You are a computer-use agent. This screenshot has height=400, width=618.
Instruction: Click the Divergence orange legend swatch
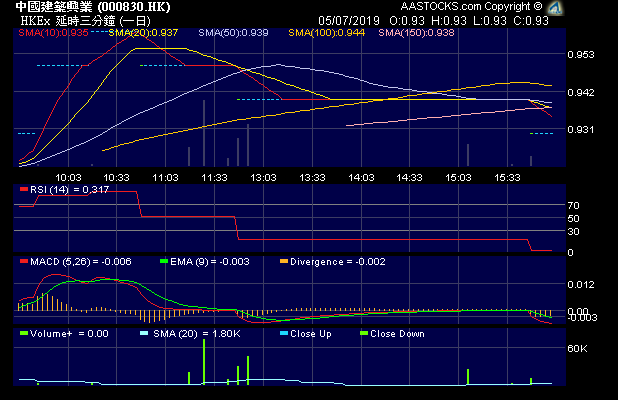(284, 261)
